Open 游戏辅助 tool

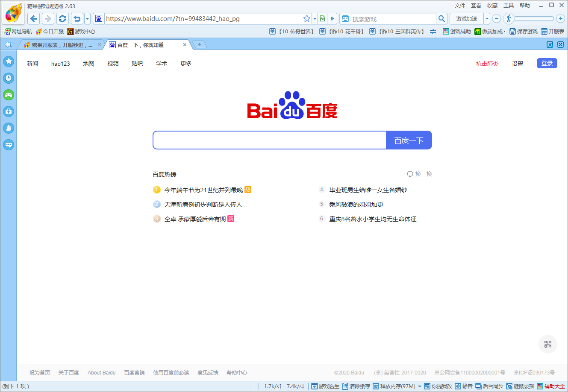(457, 32)
